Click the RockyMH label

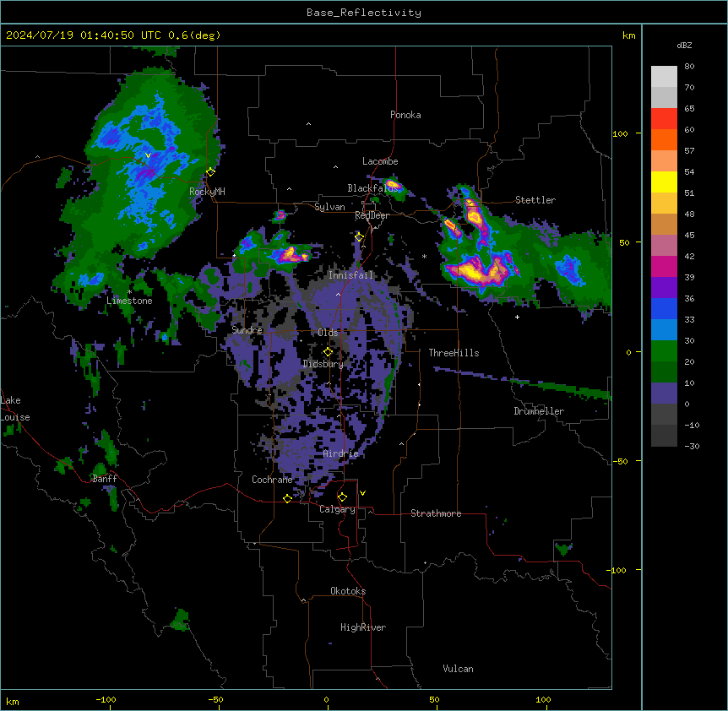point(207,191)
